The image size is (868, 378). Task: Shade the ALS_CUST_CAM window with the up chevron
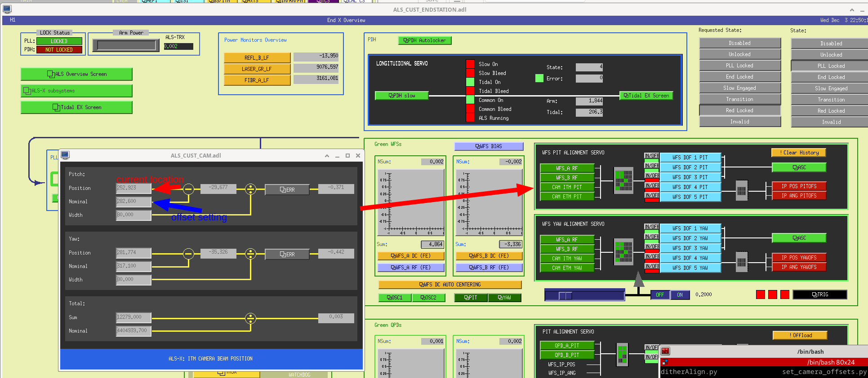tap(327, 156)
